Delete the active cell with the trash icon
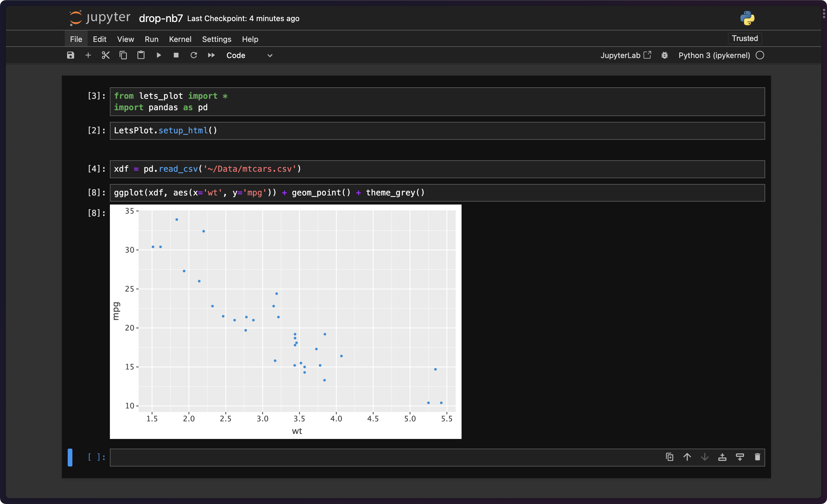This screenshot has width=827, height=504. click(x=757, y=457)
